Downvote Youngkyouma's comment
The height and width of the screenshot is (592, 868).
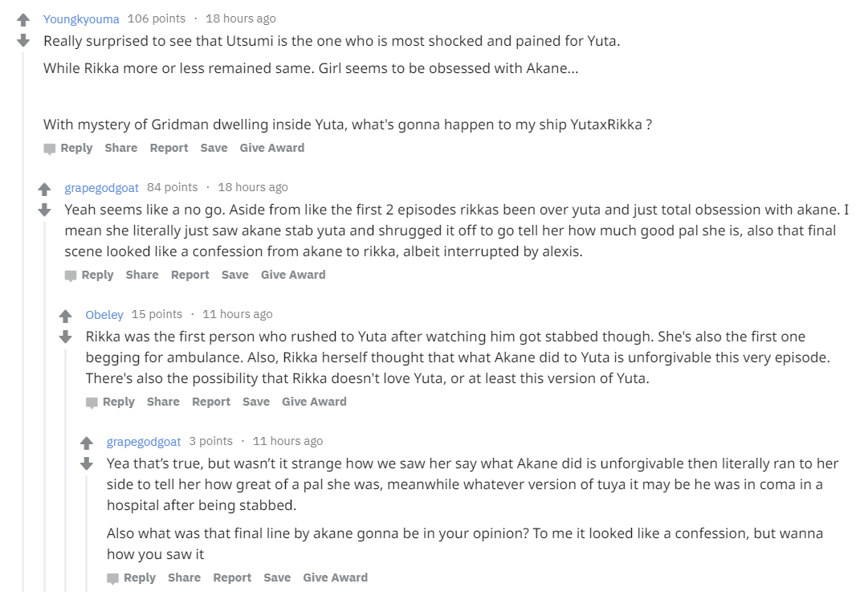click(23, 40)
